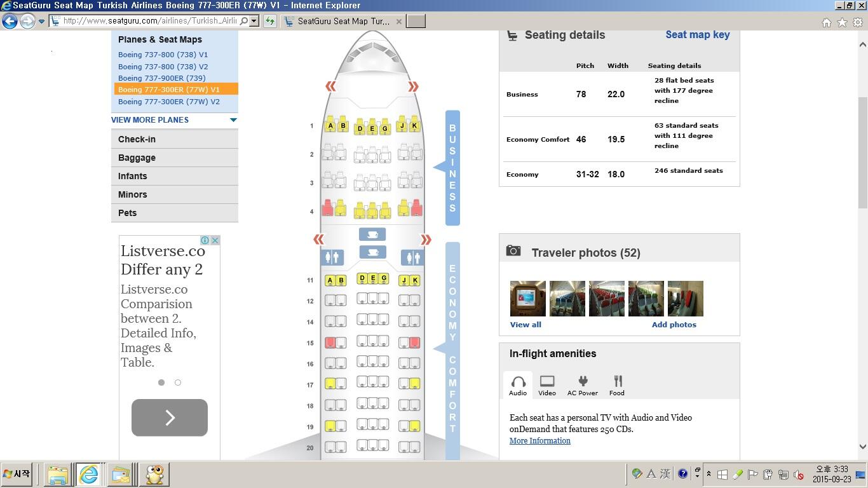Select the red seat 4K in business

[416, 208]
